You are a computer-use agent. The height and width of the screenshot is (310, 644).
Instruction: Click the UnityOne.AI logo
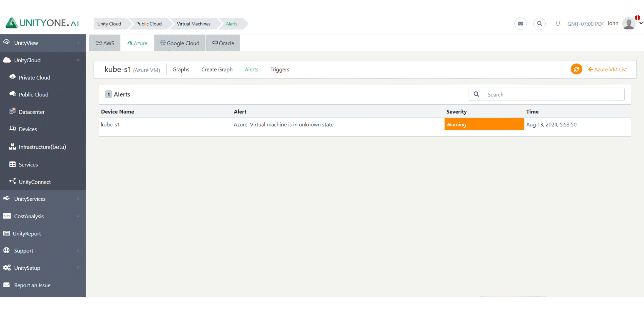point(42,23)
